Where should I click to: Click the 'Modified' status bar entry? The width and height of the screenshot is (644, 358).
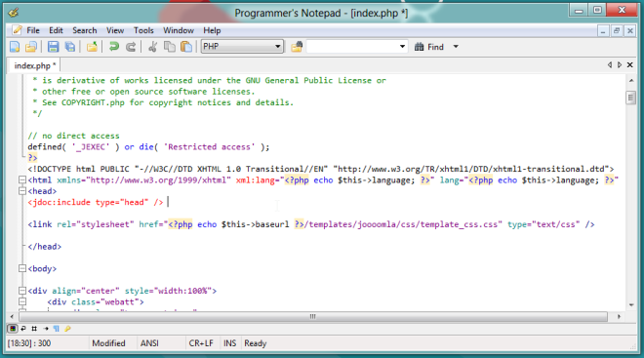coord(108,343)
